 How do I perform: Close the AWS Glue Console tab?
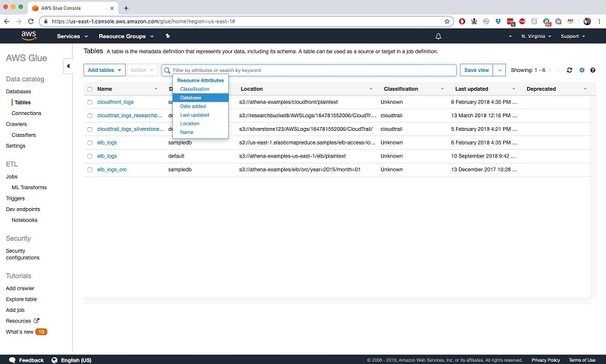[x=112, y=8]
